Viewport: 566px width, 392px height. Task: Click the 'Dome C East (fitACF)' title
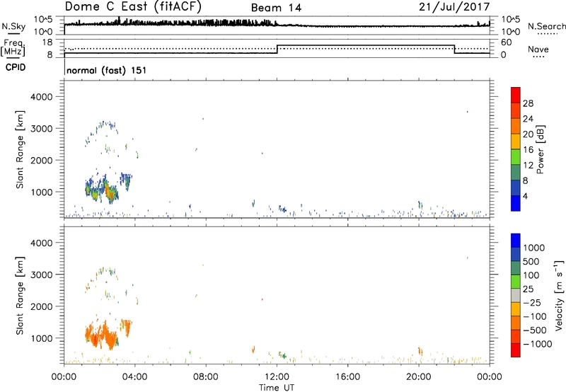coord(133,6)
